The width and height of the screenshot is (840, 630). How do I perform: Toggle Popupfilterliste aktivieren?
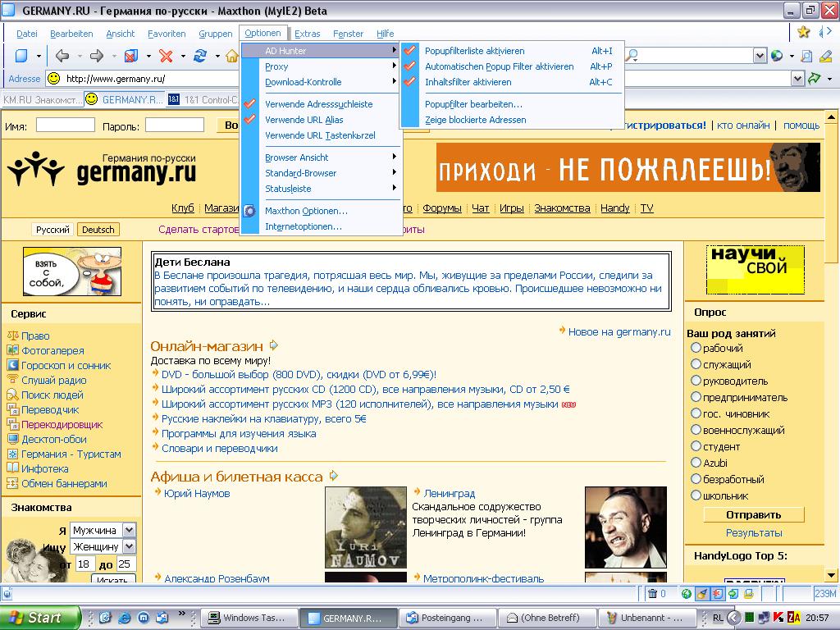coord(512,51)
